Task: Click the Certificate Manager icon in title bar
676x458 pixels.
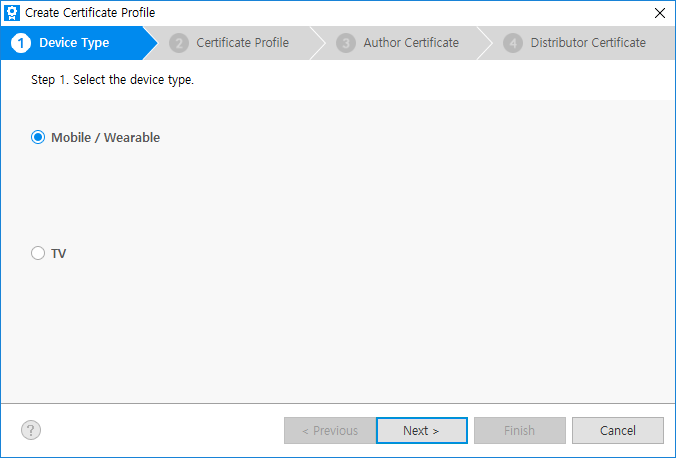Action: click(x=13, y=13)
